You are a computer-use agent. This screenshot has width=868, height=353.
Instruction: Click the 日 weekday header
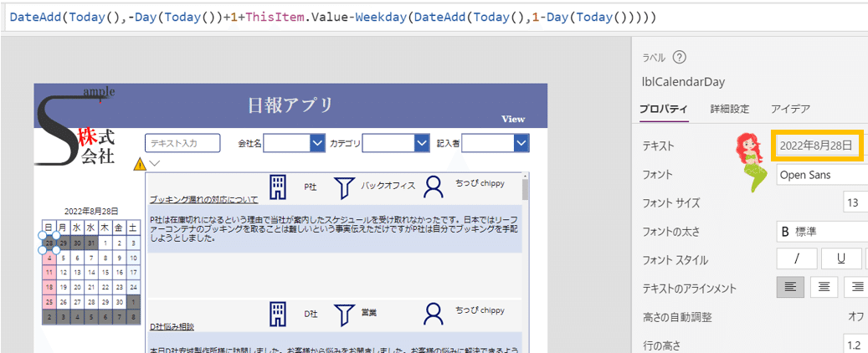pos(49,227)
